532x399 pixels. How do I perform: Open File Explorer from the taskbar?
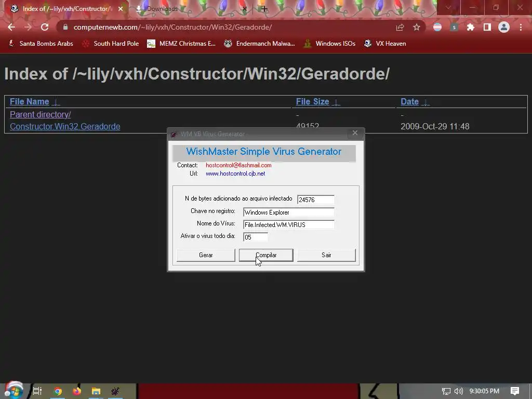point(96,391)
